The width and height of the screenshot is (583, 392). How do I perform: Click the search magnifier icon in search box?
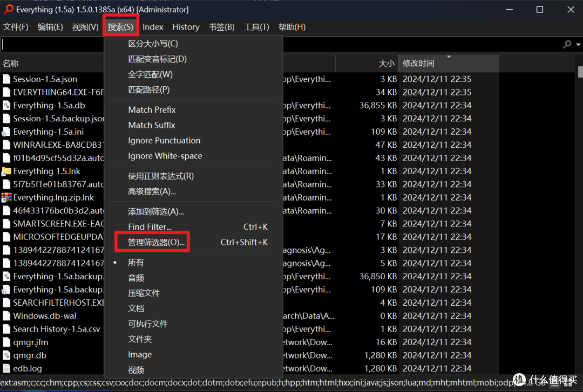coord(567,44)
